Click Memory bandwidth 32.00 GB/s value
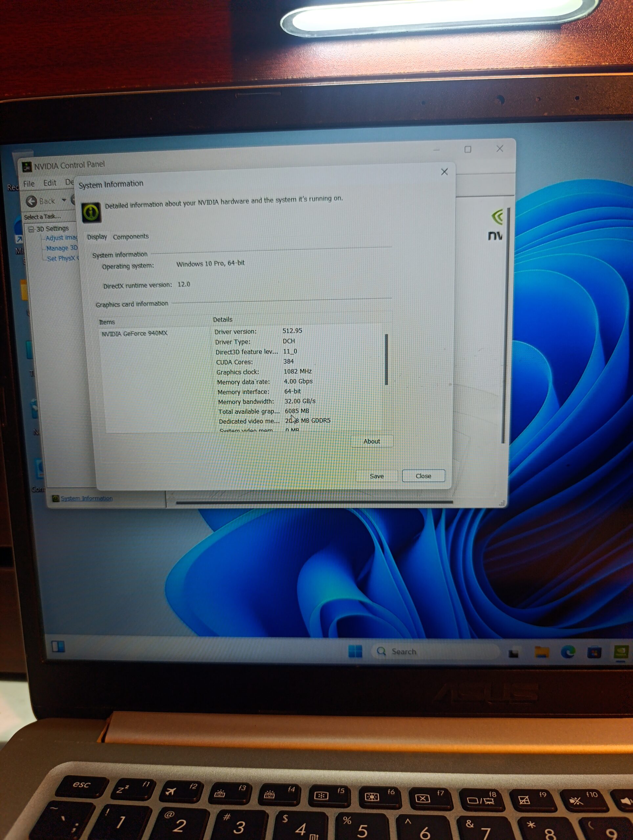Screen dimensions: 633x840 pos(300,401)
